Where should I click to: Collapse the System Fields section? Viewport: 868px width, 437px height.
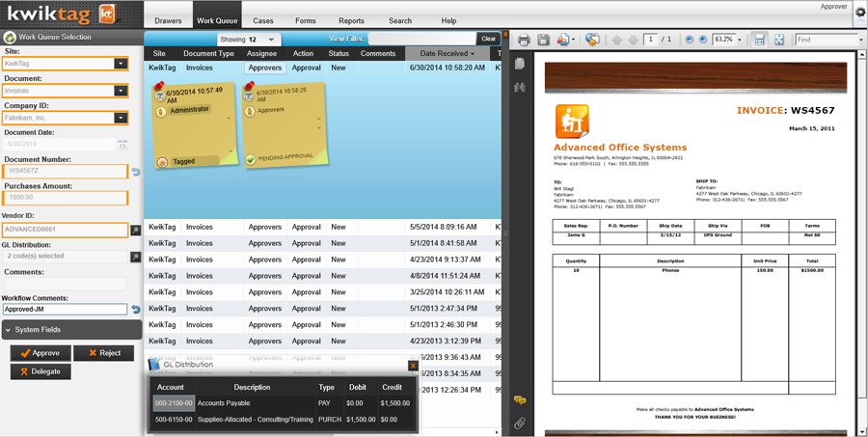pyautogui.click(x=71, y=330)
